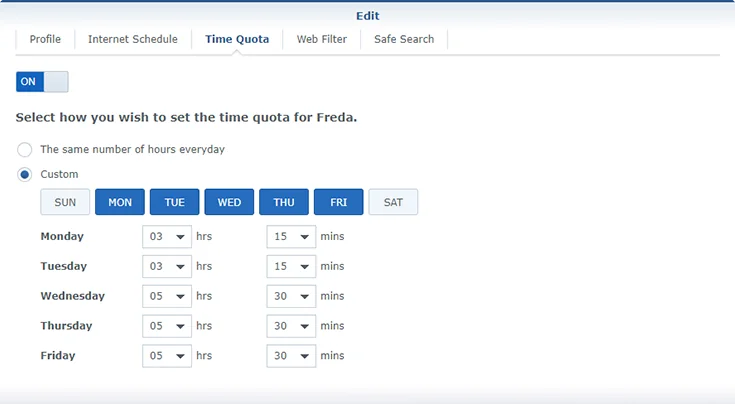Click the Time Quota tab
Viewport: 735px width, 404px height.
[x=237, y=39]
